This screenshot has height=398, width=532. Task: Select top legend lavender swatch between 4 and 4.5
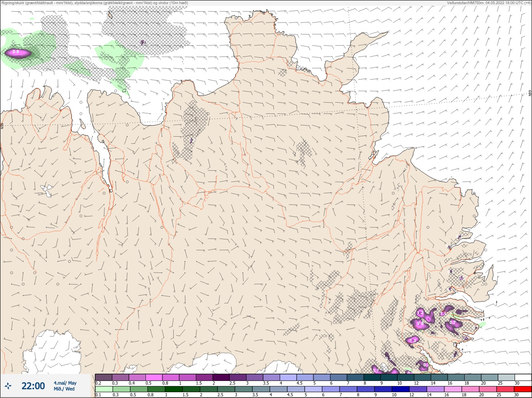[x=288, y=377]
